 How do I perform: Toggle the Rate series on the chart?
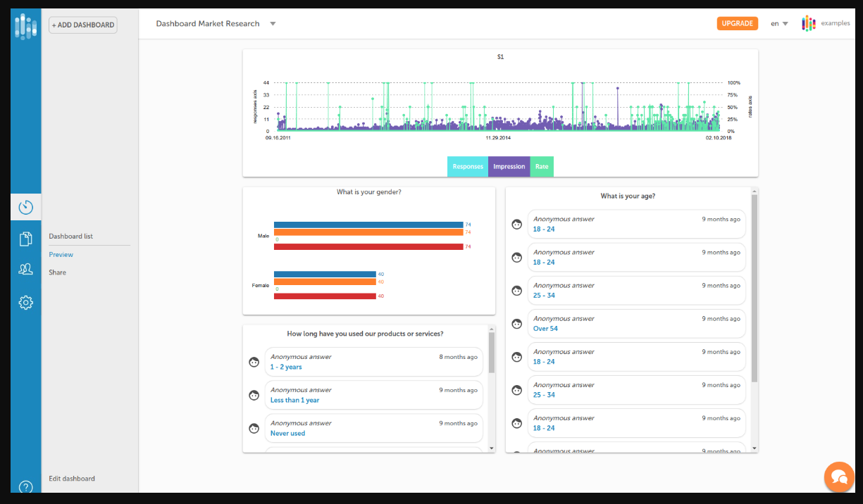(x=542, y=166)
